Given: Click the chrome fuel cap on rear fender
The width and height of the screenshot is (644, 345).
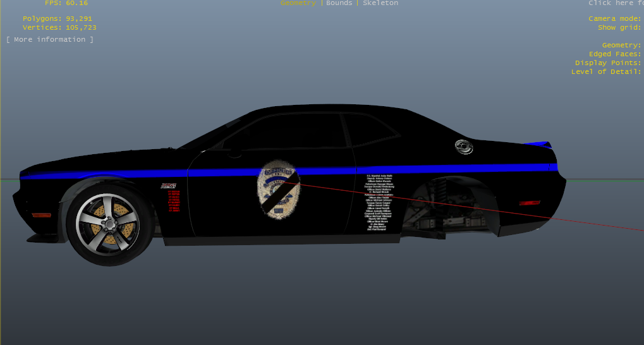Looking at the screenshot, I should (x=465, y=147).
